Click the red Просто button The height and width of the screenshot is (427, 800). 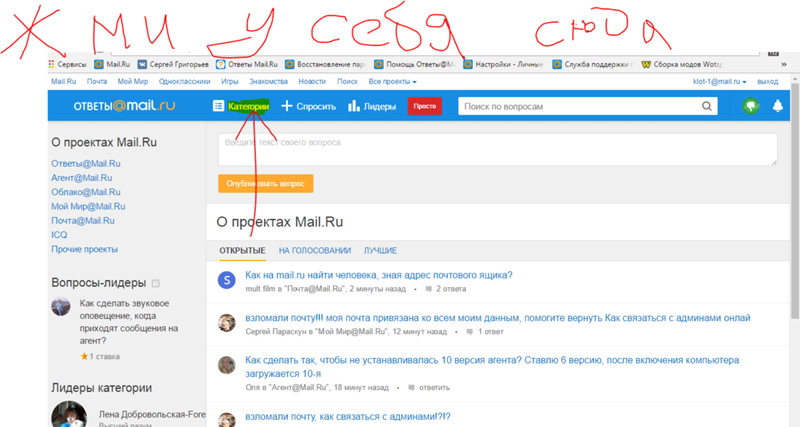[x=424, y=106]
